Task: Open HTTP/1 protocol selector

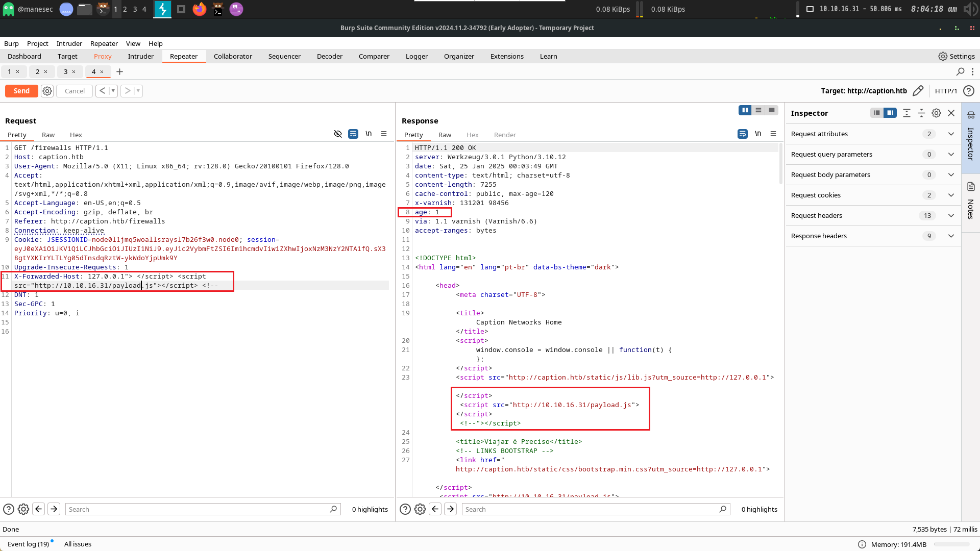Action: [946, 91]
